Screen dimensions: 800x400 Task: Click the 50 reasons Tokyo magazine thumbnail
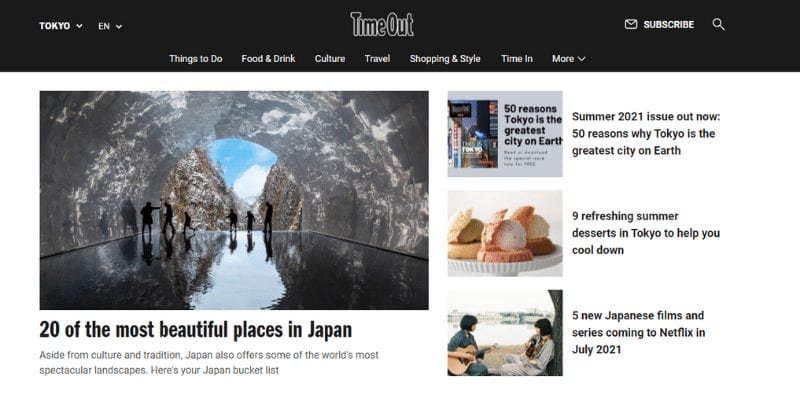click(x=505, y=134)
